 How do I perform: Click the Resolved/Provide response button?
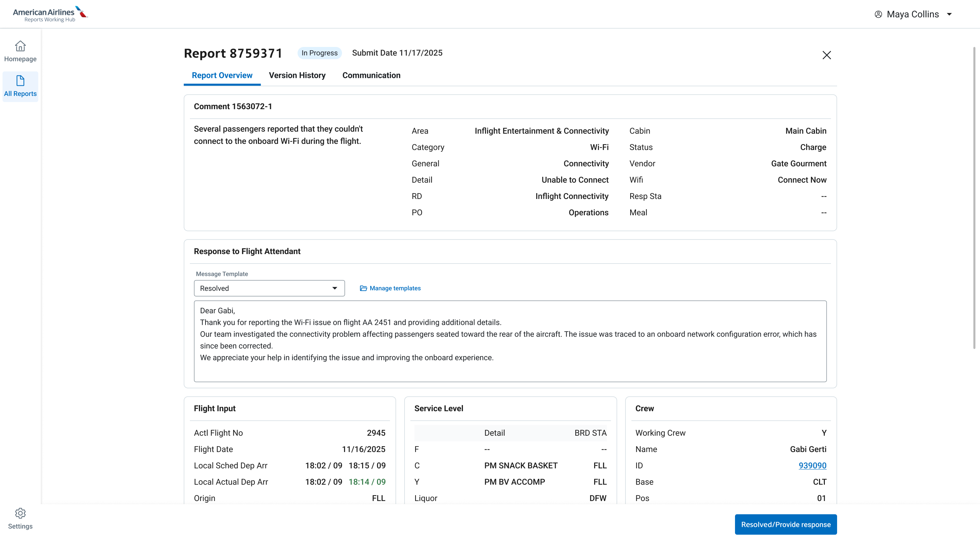[786, 524]
